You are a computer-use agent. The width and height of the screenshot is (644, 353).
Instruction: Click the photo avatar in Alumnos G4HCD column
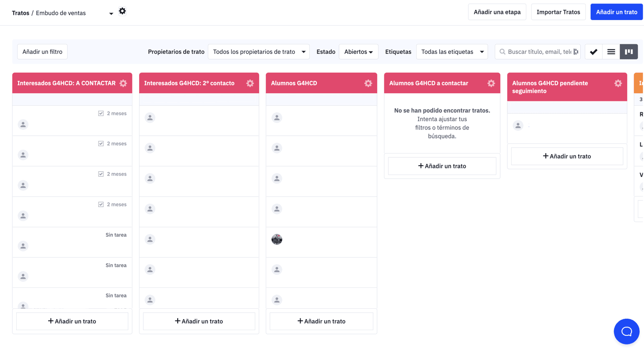tap(277, 239)
